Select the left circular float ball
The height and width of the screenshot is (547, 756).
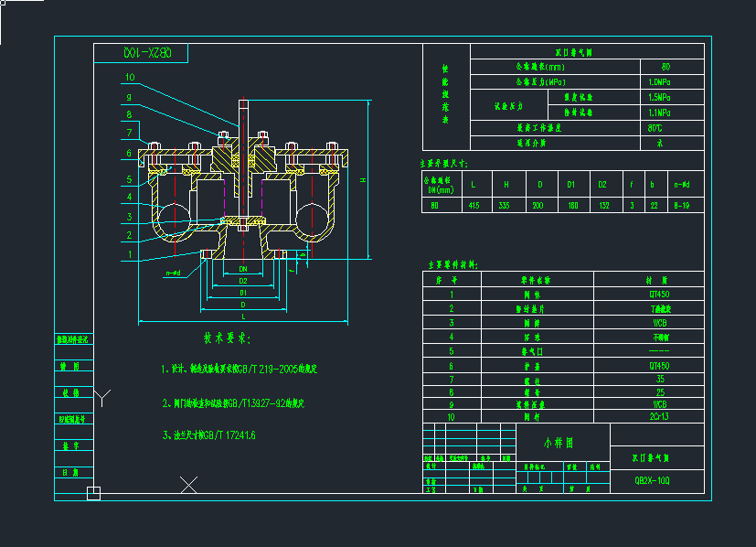172,220
